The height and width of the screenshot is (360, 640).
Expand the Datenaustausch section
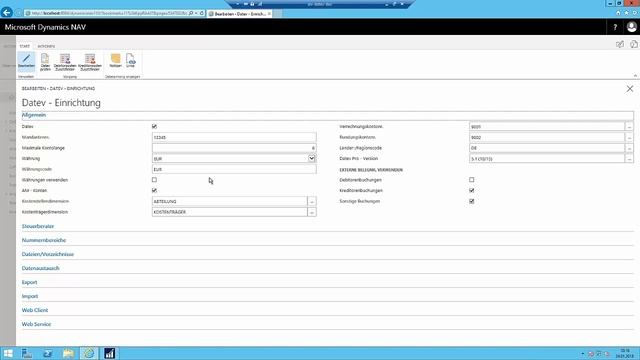(x=40, y=268)
